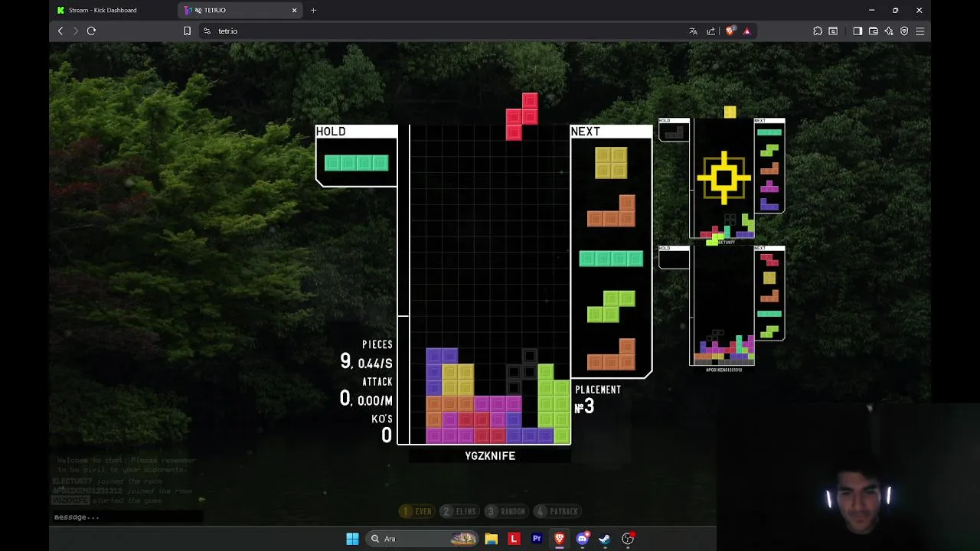Open OBS Studio from the taskbar
This screenshot has height=551, width=980.
pyautogui.click(x=628, y=539)
